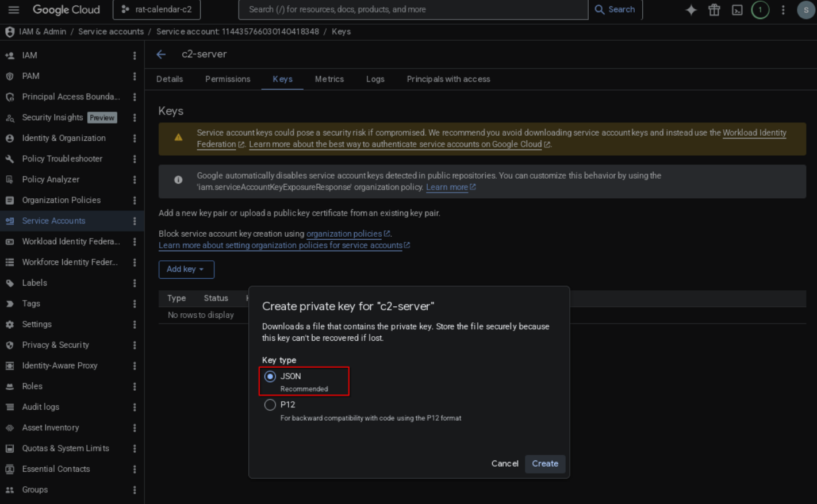The image size is (817, 504).
Task: Open Workload Identity Federation sidebar item
Action: pos(71,242)
